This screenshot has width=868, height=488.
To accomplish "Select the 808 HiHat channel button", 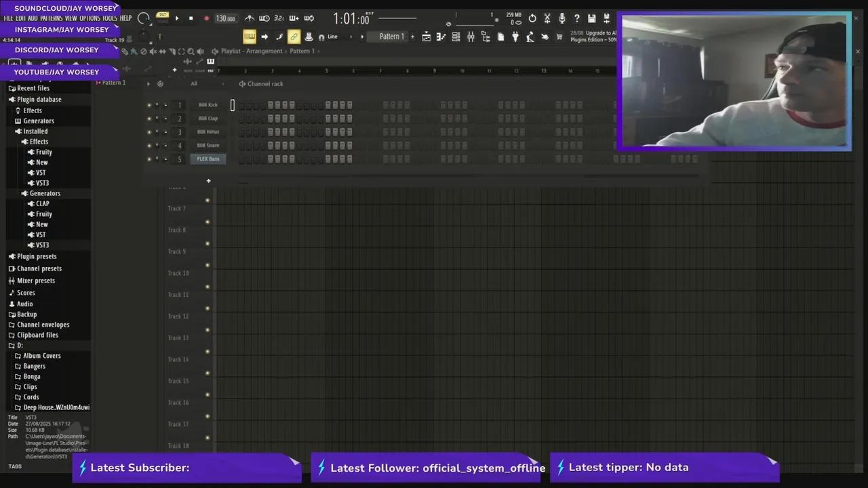I will pos(208,132).
